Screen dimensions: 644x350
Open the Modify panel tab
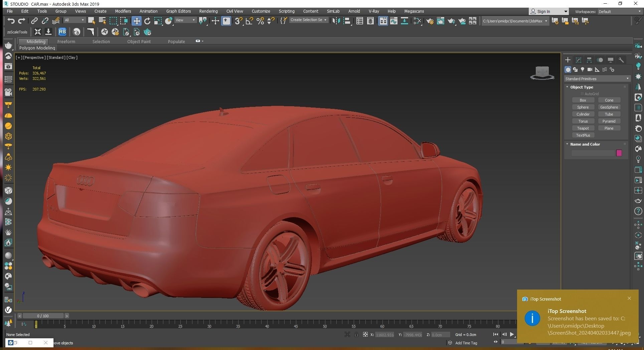click(x=579, y=60)
